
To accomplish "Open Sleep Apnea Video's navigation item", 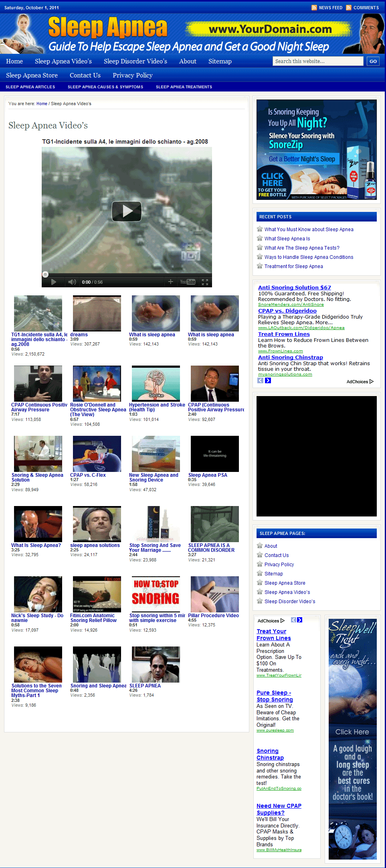I will [x=63, y=61].
